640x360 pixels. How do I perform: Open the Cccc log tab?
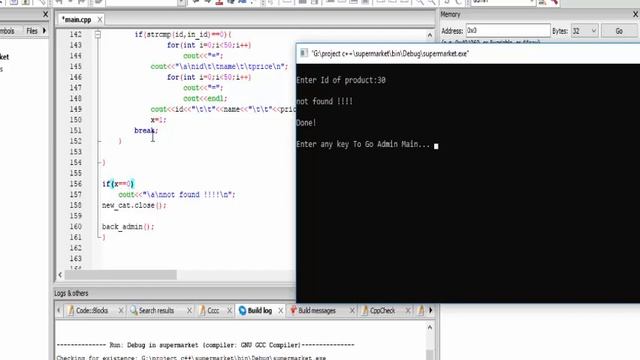(213, 311)
